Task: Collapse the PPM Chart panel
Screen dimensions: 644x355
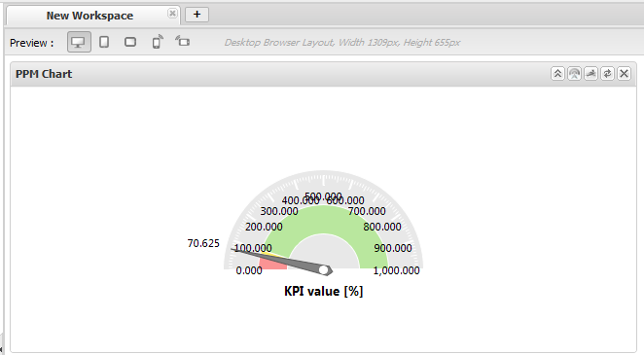Action: [557, 74]
